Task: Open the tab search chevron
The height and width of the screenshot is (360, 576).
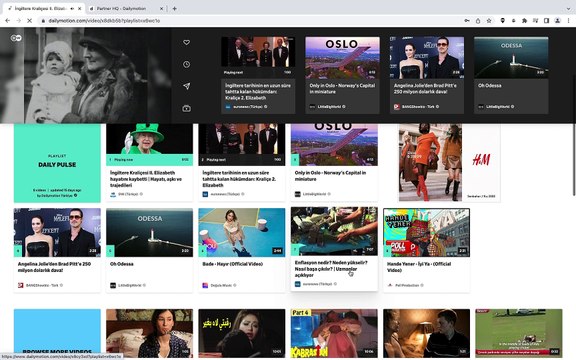Action: pos(568,8)
